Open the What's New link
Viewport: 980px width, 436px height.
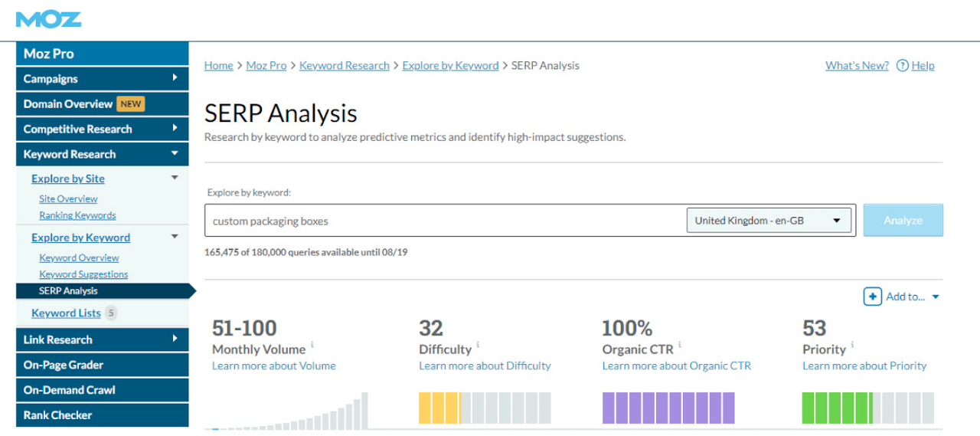point(857,66)
